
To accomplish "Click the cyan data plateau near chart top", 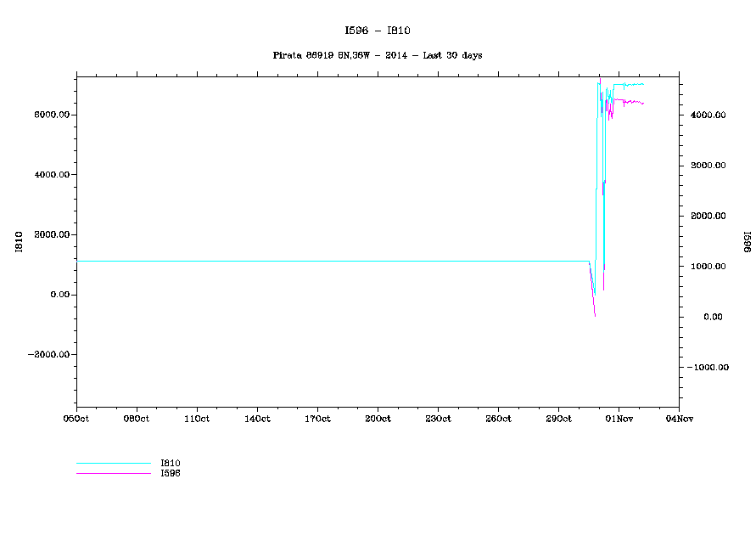I will coord(630,84).
